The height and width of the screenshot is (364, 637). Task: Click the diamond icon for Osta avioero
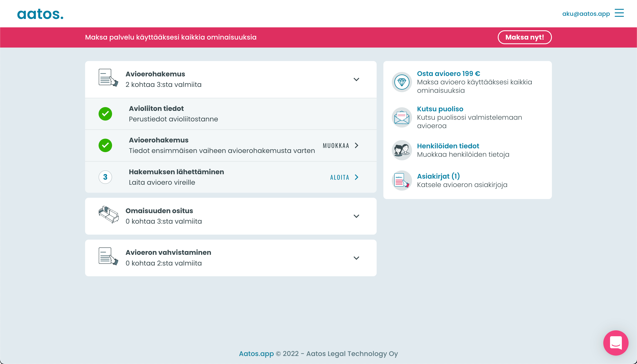tap(402, 82)
